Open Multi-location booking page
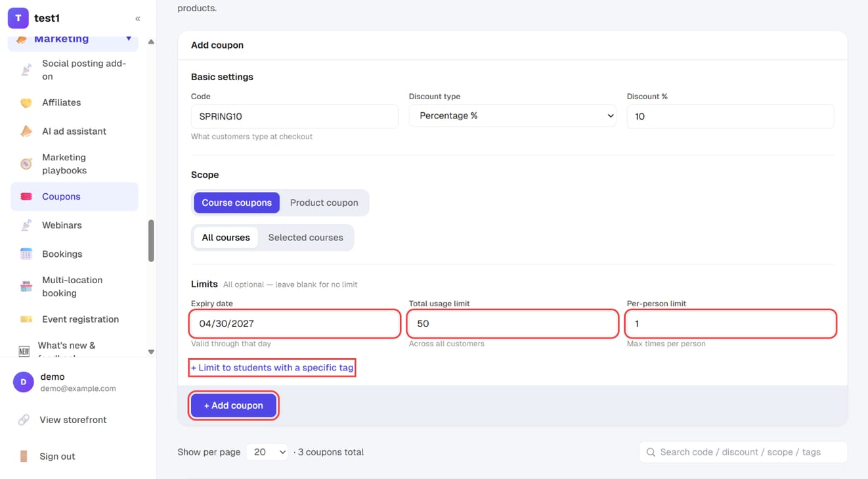Viewport: 868px width, 479px height. (x=74, y=286)
